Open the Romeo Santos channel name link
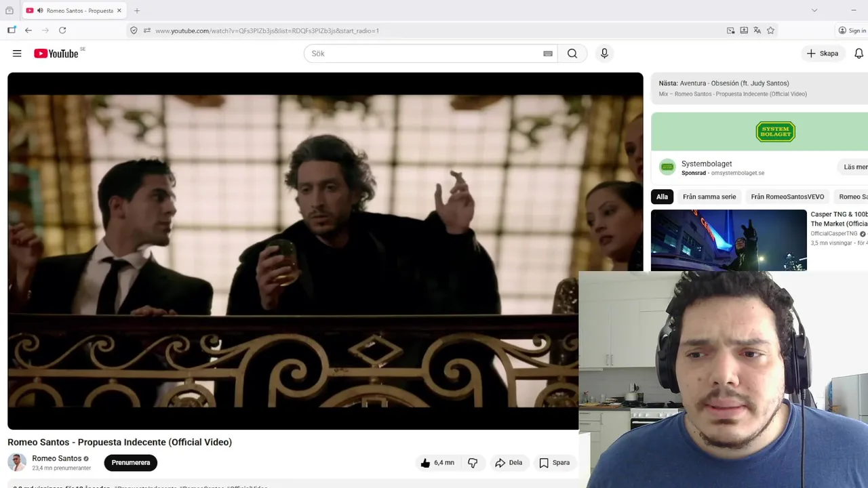 pyautogui.click(x=56, y=458)
